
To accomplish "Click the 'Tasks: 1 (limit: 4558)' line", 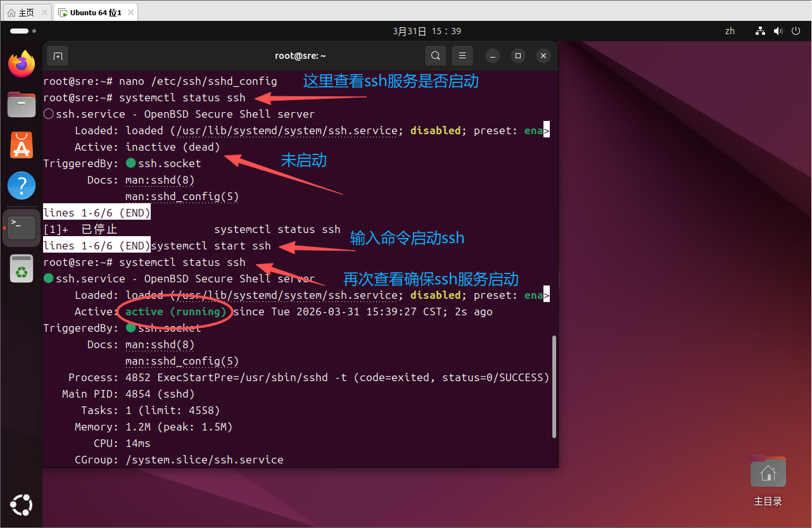I will tap(151, 410).
